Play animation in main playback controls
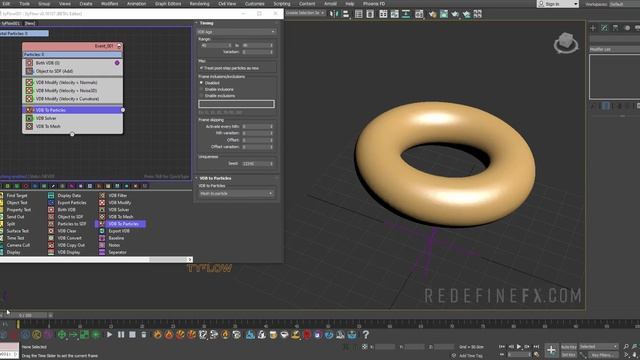640x360 pixels. 519,347
